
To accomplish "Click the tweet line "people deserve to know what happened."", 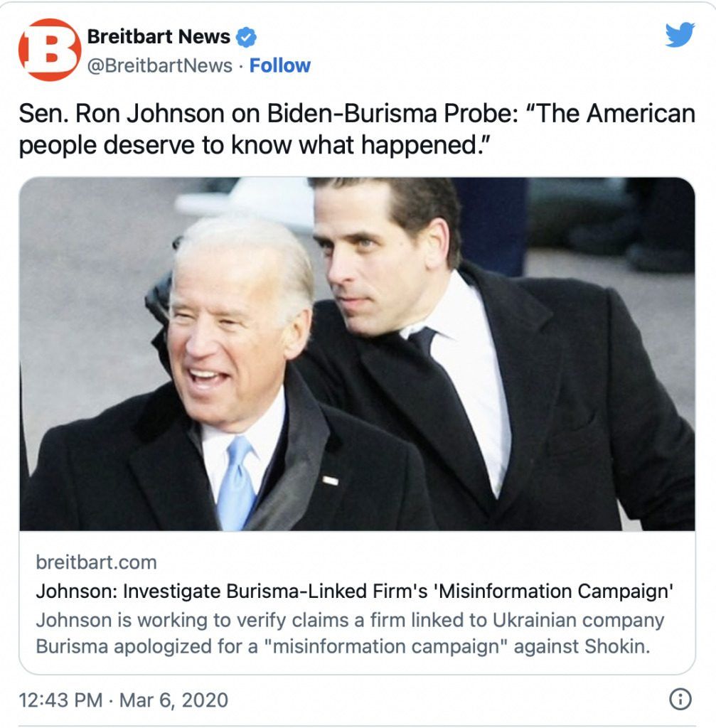I will point(255,145).
